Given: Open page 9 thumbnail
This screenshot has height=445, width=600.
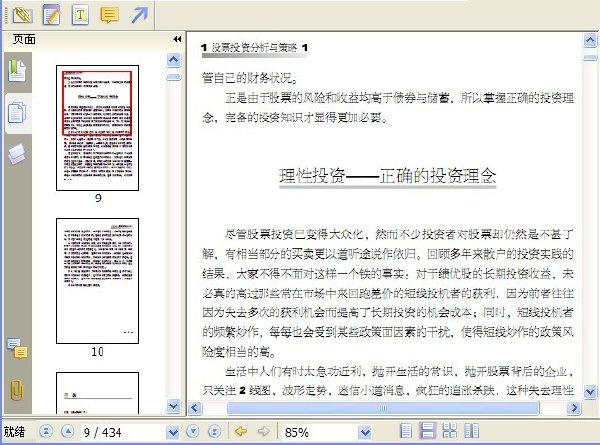Looking at the screenshot, I should (x=97, y=128).
